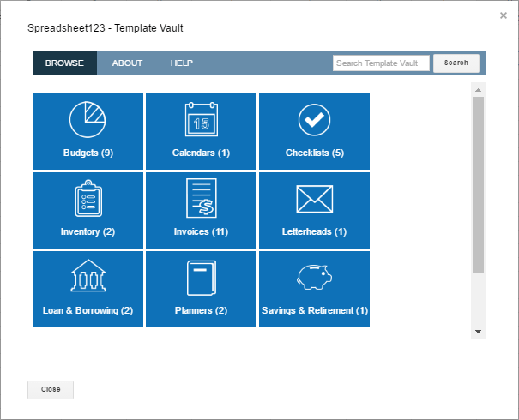Click the Budgets (9) label

pyautogui.click(x=88, y=153)
